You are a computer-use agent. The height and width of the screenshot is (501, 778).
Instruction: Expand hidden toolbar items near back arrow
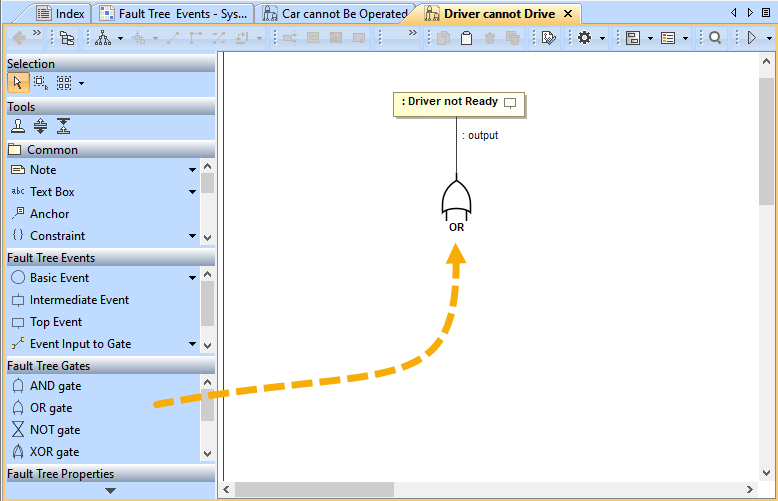pos(37,33)
